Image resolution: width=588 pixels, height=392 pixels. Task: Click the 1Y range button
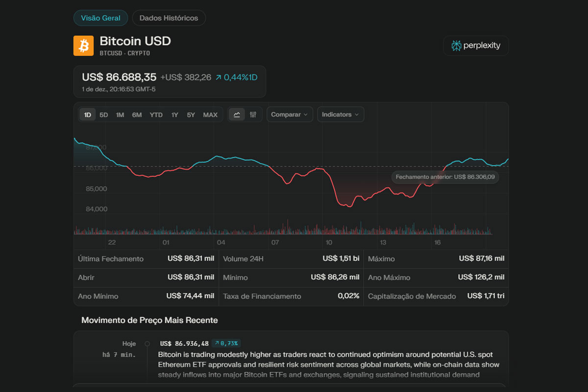click(174, 114)
